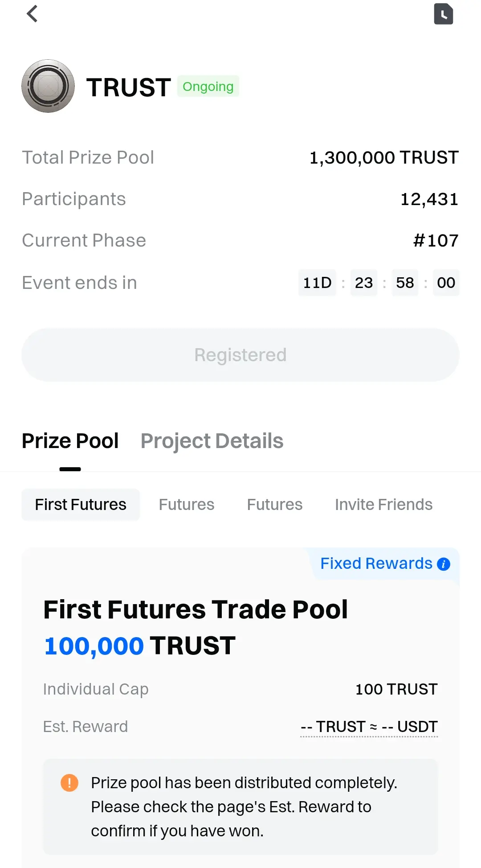Open the event history clock icon
The width and height of the screenshot is (481, 868).
point(444,14)
